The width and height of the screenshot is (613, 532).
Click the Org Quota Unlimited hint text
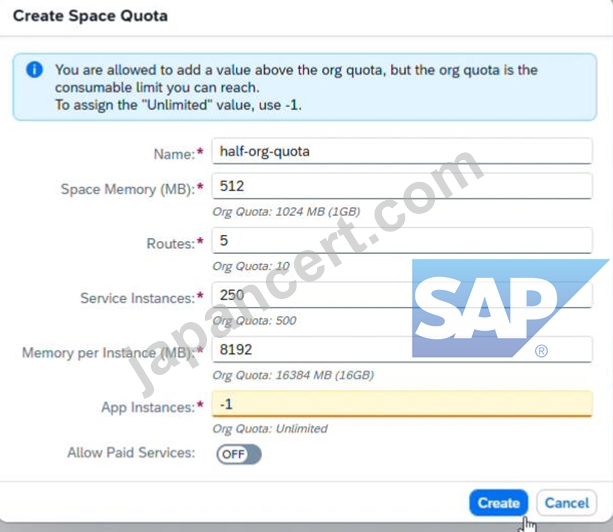click(270, 429)
